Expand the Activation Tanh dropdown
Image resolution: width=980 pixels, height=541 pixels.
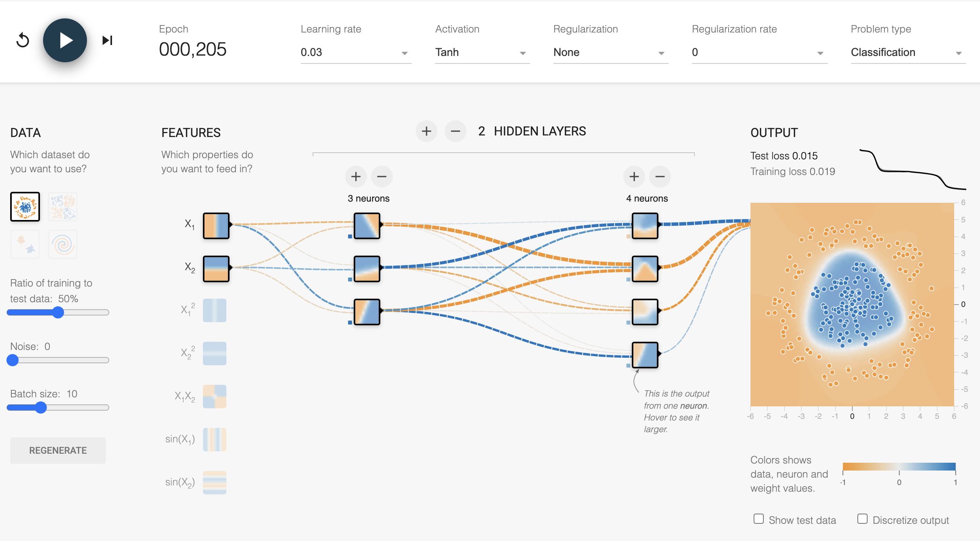pos(482,52)
